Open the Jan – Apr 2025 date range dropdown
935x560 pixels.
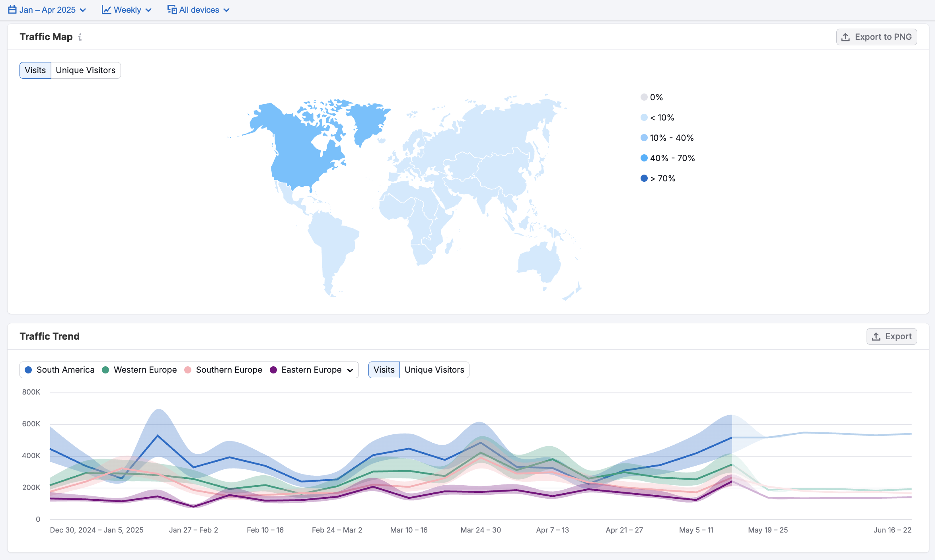click(47, 10)
